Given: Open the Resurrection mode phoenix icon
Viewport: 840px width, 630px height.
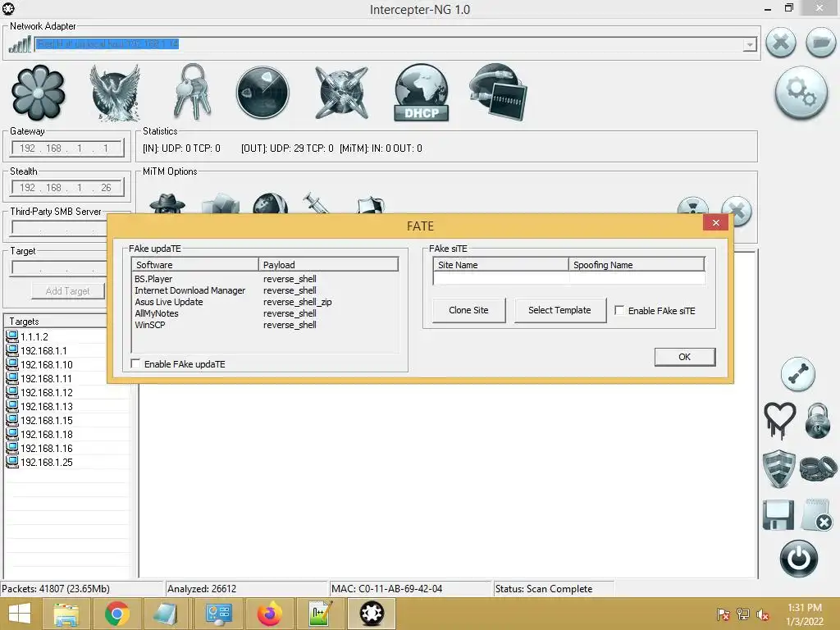Looking at the screenshot, I should pos(115,93).
